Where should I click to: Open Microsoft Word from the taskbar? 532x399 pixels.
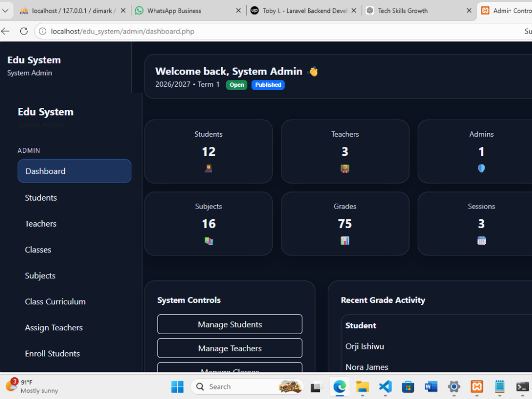[431, 386]
